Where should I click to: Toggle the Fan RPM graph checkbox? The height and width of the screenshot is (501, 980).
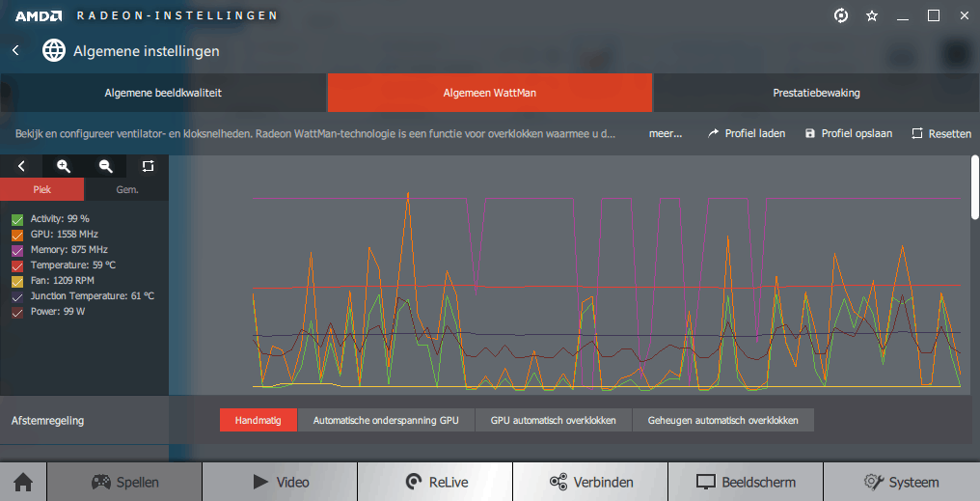point(17,282)
